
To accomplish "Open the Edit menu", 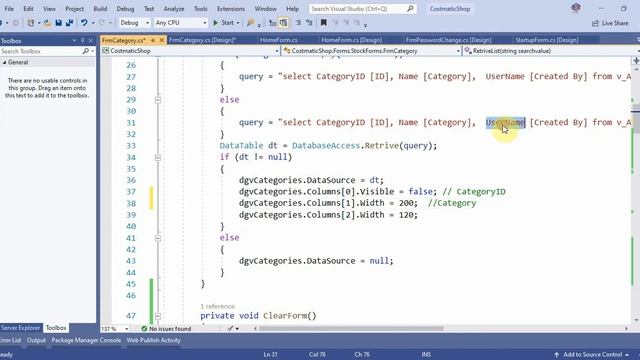I will 28,9.
